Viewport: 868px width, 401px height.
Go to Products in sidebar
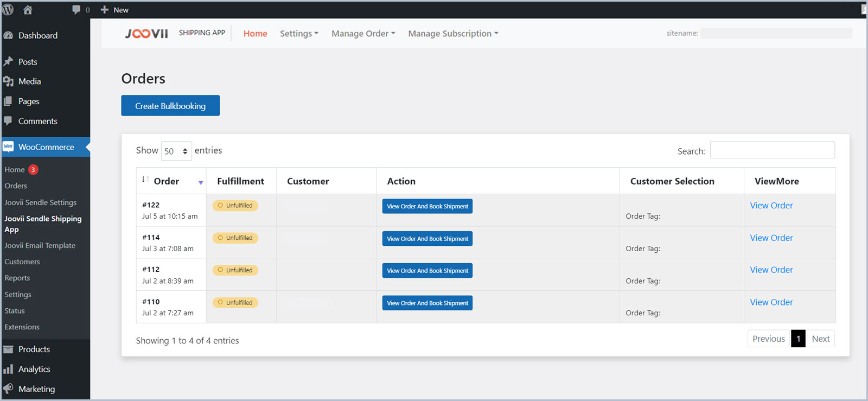coord(34,349)
